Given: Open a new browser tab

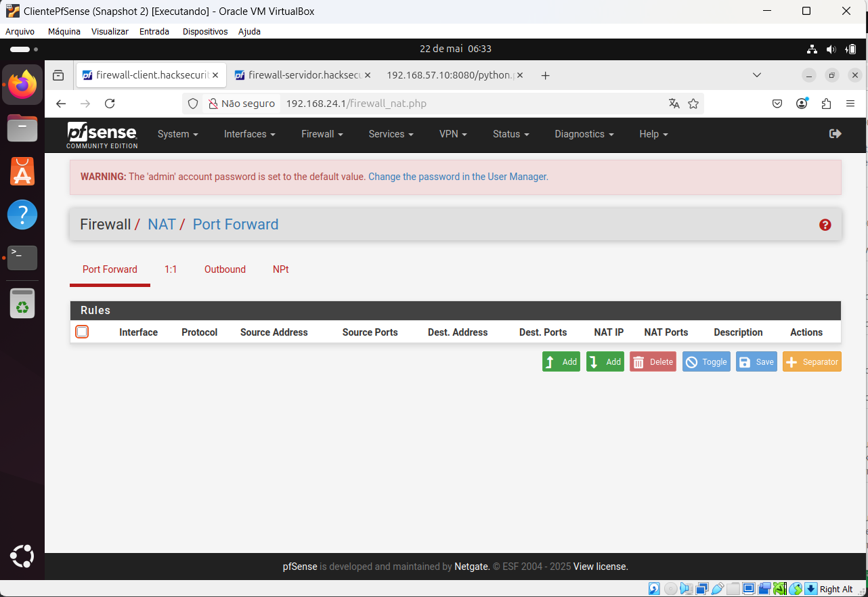Looking at the screenshot, I should click(x=546, y=75).
